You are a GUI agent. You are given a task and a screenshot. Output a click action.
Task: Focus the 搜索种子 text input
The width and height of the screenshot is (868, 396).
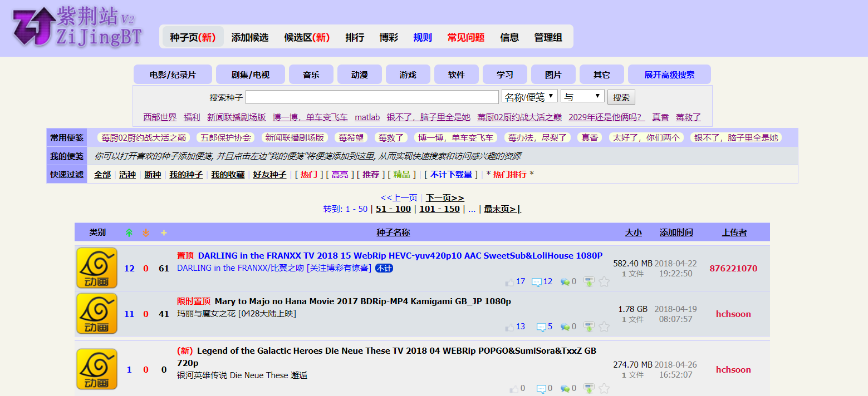[x=372, y=97]
